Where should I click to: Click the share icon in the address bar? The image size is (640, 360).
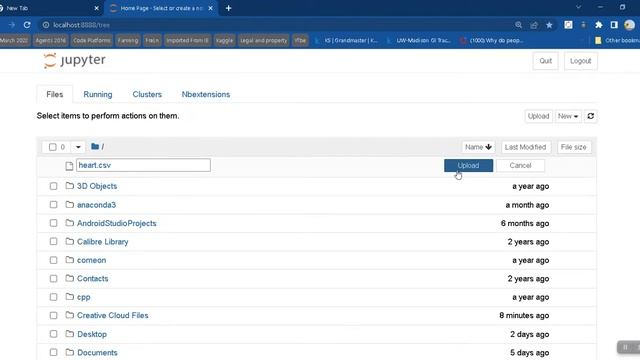[534, 25]
